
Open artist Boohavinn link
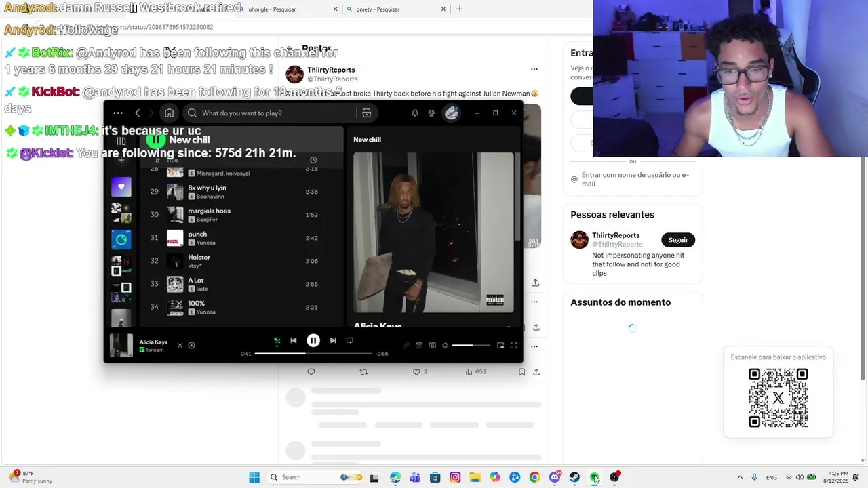(210, 197)
